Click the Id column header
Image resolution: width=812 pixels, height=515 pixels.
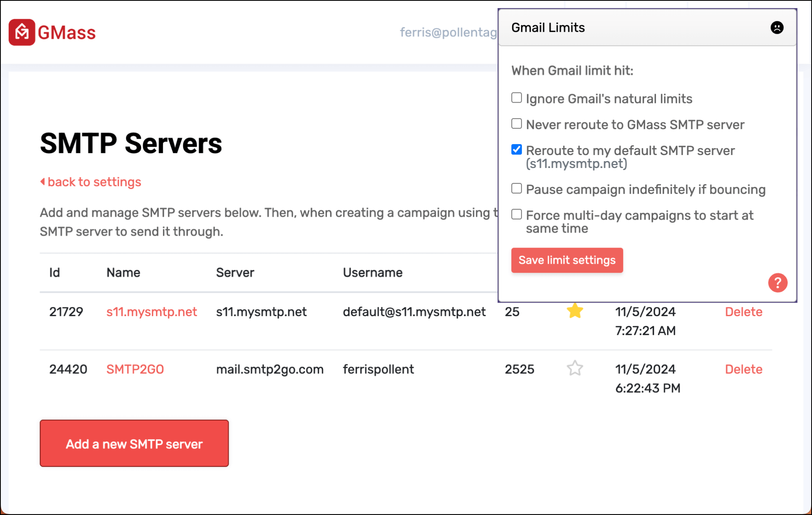click(x=54, y=273)
